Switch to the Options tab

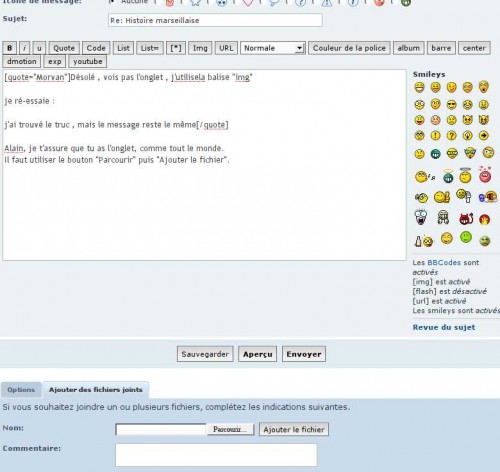point(21,390)
